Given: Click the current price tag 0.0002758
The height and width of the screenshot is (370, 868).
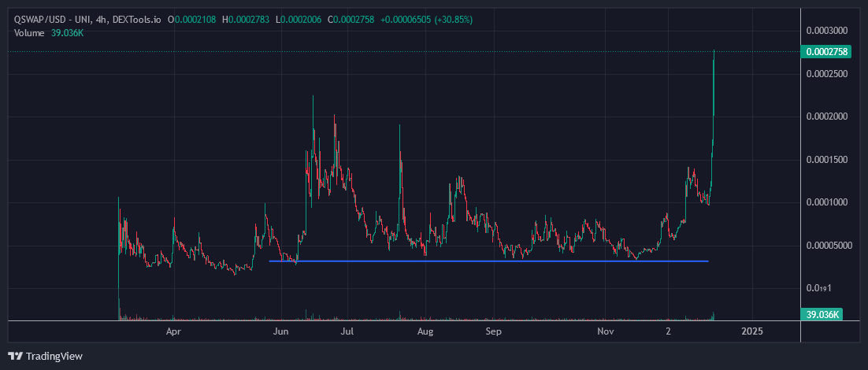Looking at the screenshot, I should [x=827, y=52].
